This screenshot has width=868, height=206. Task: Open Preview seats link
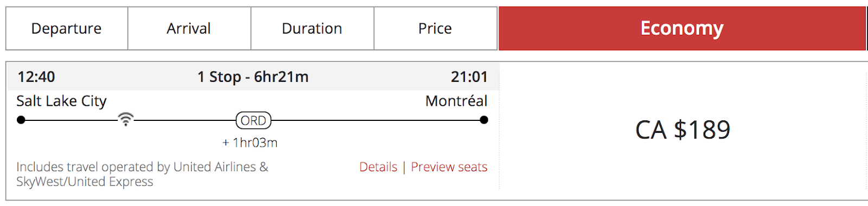click(449, 167)
